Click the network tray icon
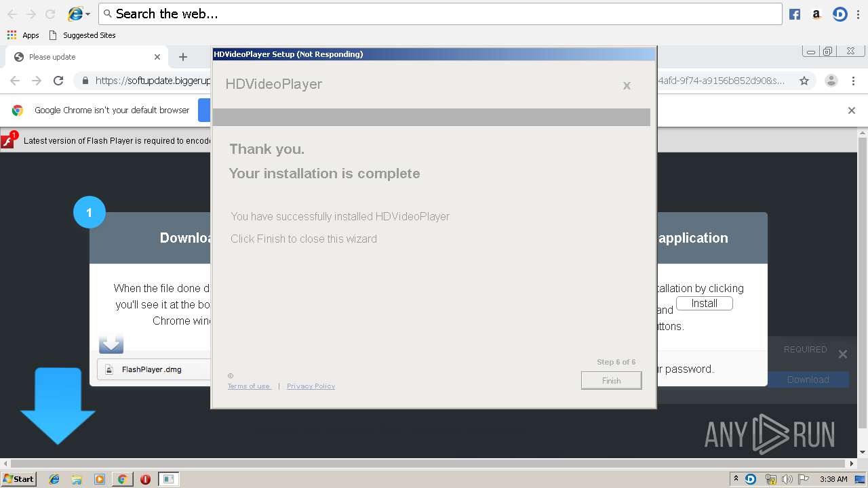The width and height of the screenshot is (868, 488). pyautogui.click(x=770, y=479)
